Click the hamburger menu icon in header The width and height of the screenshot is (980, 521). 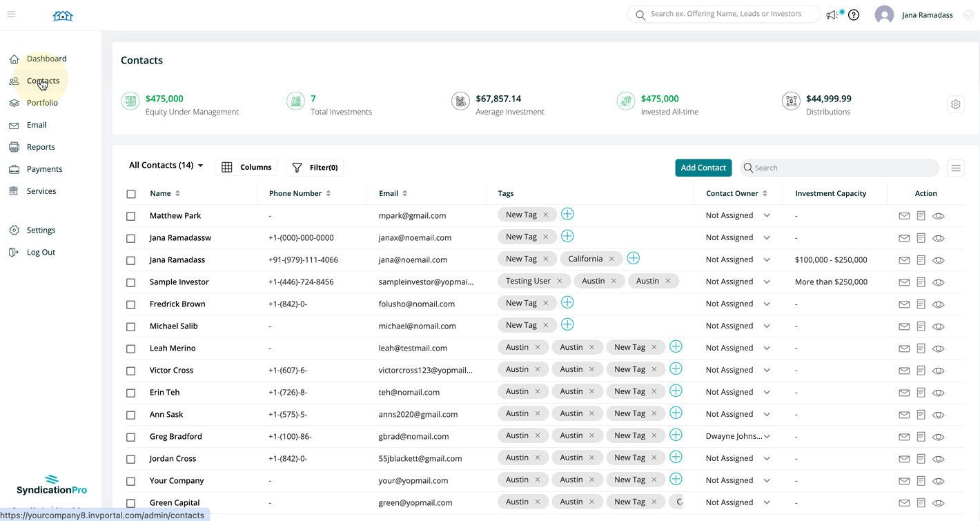[x=11, y=14]
